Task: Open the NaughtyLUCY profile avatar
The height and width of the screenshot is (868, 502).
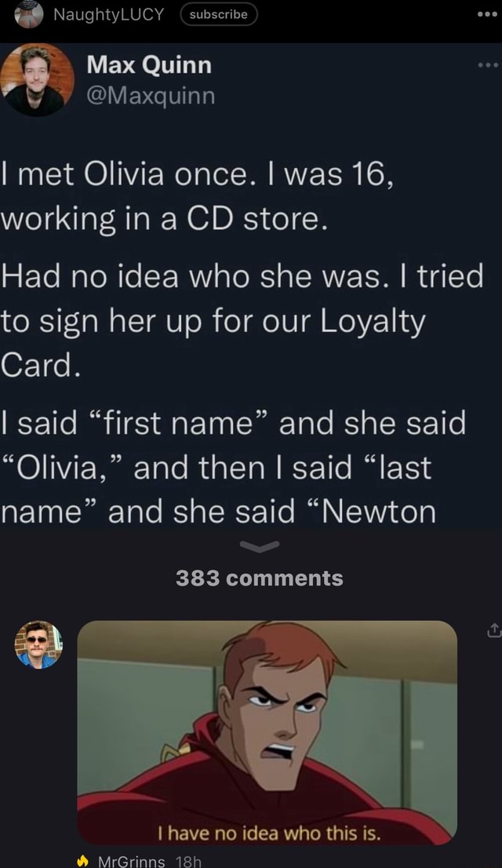Action: tap(29, 14)
